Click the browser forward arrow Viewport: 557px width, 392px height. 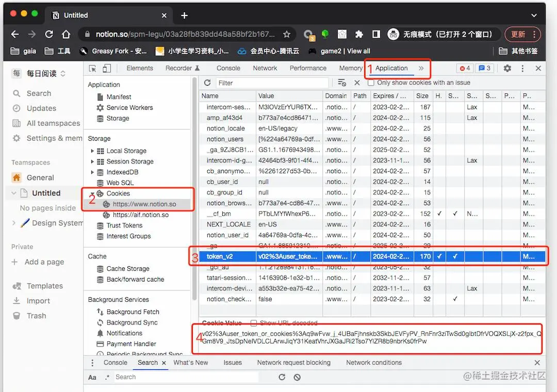(x=32, y=34)
